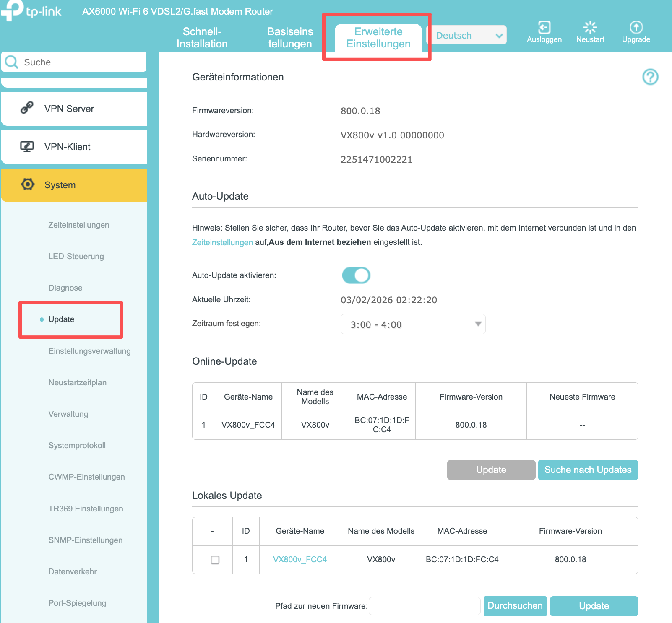Open CWMP-Einstellungen in the sidebar
Screen dimensions: 672x623
pos(86,477)
